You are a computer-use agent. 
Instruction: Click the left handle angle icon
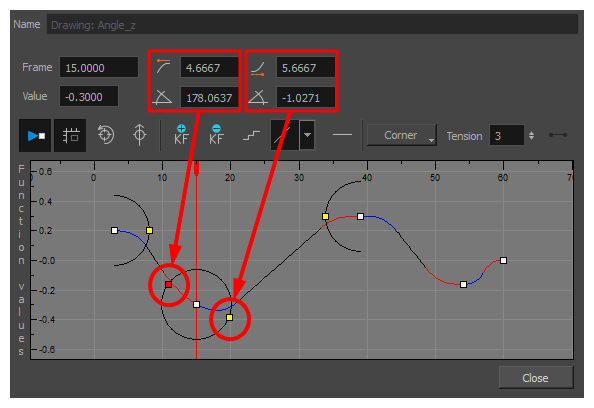click(x=162, y=97)
